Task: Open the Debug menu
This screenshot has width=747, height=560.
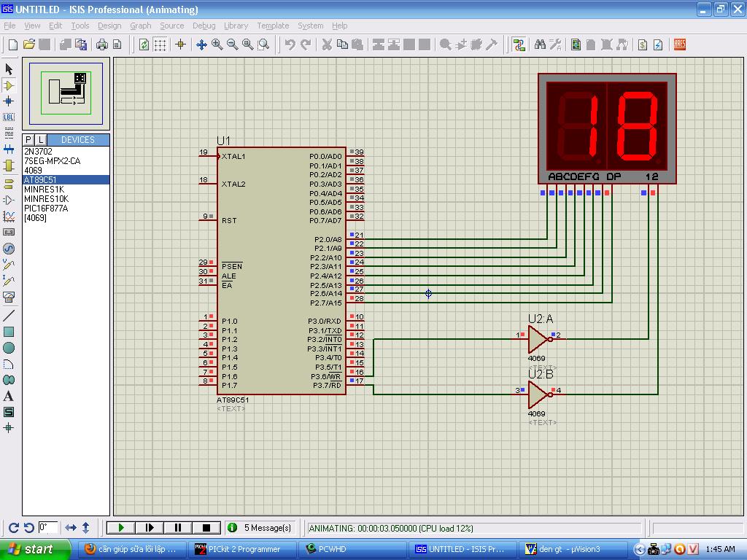Action: (204, 26)
